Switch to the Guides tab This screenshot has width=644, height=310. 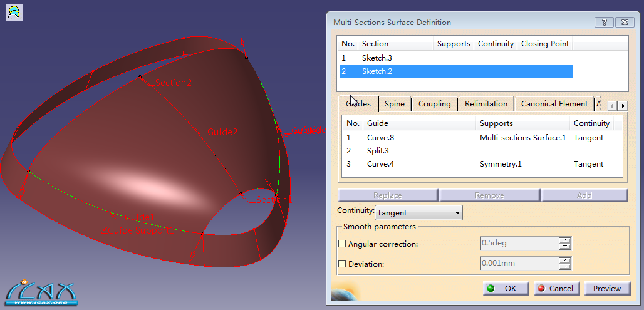358,104
